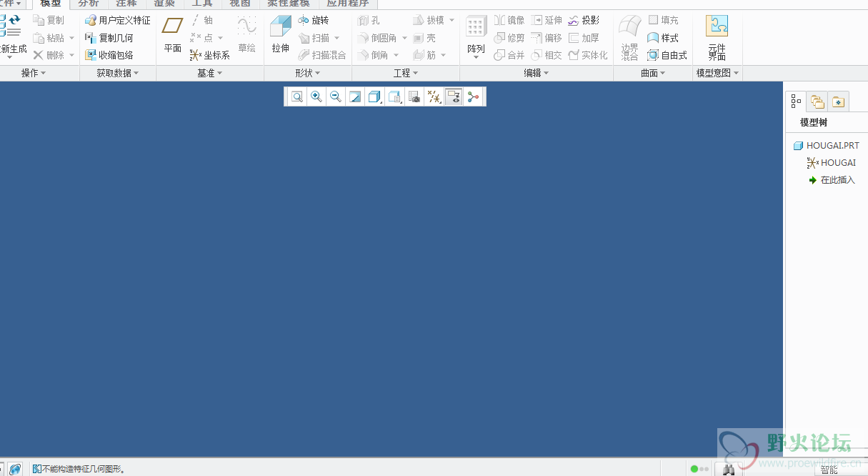Click the Fill (填充) tool
Image resolution: width=868 pixels, height=476 pixels.
pos(664,21)
